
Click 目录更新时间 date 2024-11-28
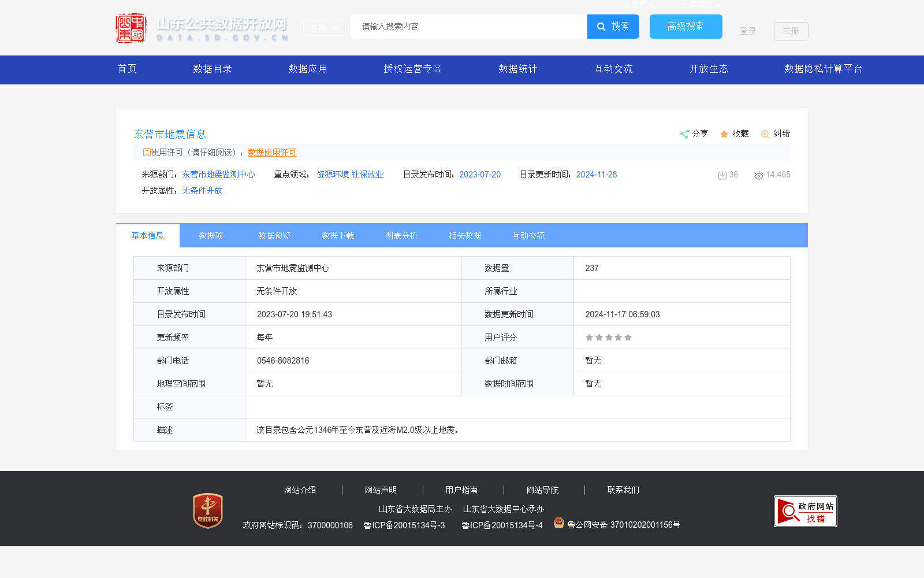click(597, 175)
